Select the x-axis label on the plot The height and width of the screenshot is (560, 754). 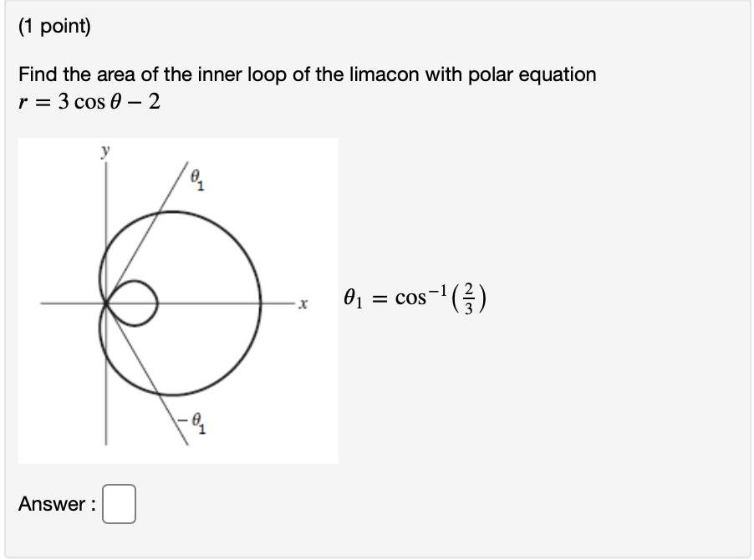pyautogui.click(x=302, y=303)
